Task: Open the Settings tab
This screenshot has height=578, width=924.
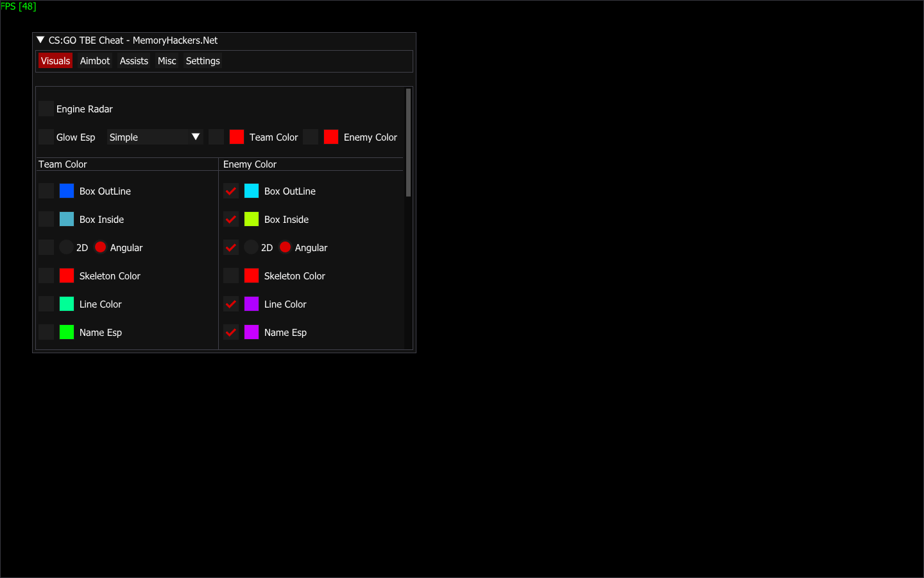Action: pos(203,61)
